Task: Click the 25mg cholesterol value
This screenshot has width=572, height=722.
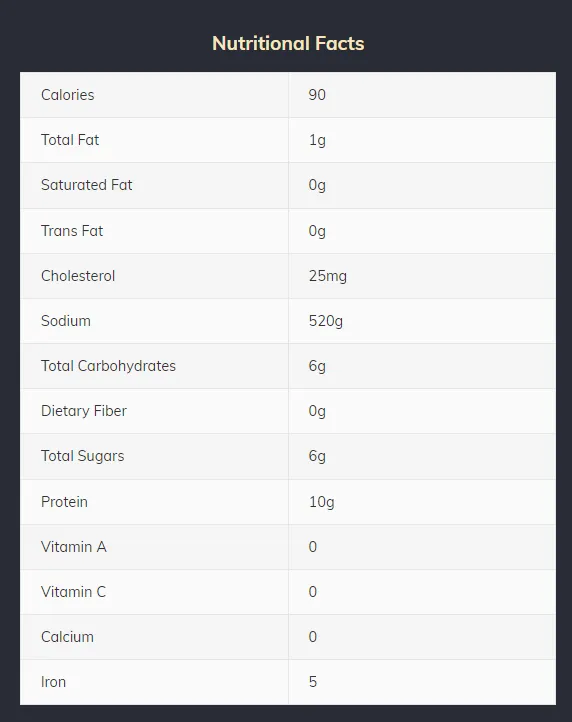Action: 327,276
